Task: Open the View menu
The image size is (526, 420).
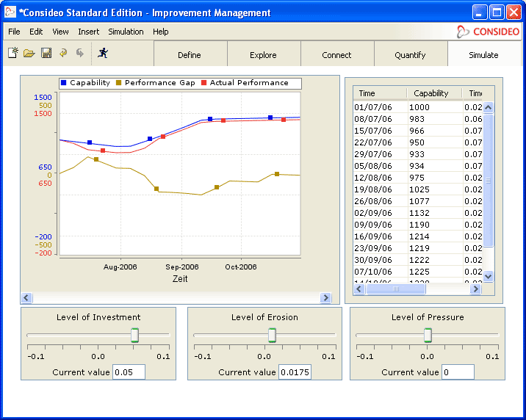Action: [60, 32]
